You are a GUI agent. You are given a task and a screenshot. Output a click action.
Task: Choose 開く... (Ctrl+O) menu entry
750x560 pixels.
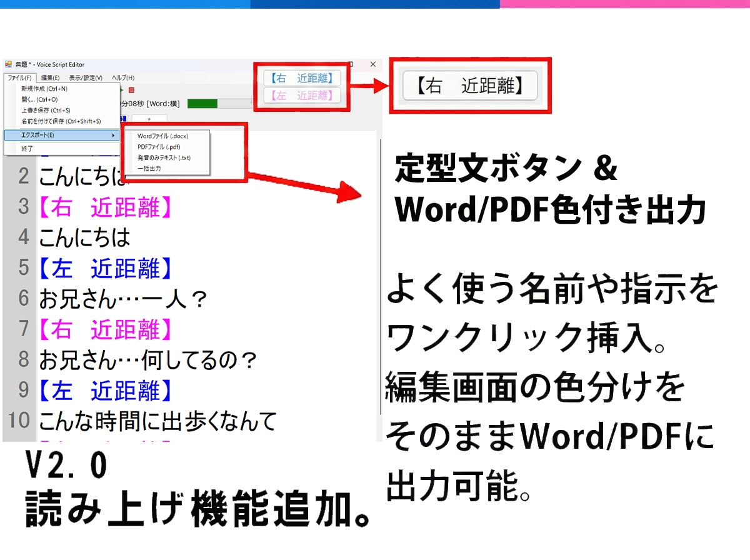(39, 99)
